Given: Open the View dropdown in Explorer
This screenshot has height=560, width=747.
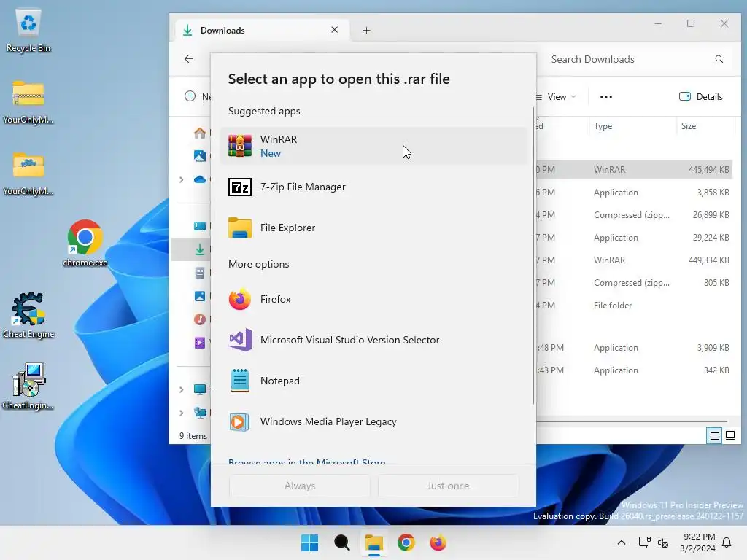Looking at the screenshot, I should coord(555,97).
